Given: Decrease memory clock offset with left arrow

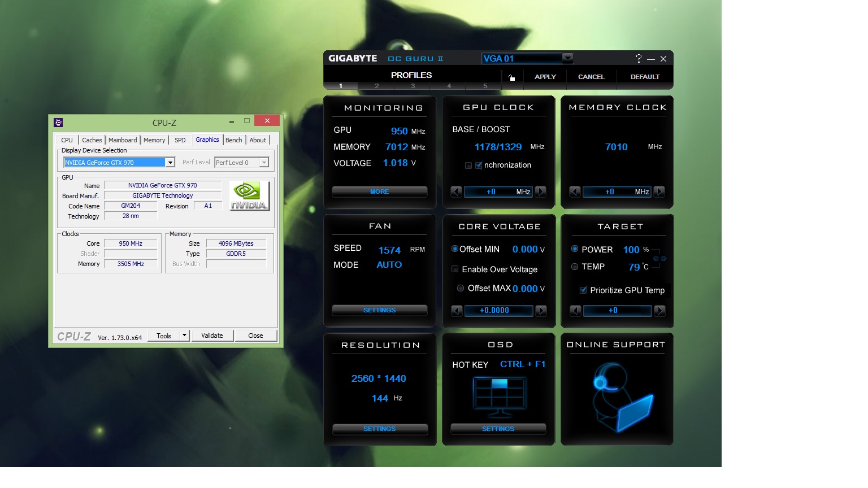Looking at the screenshot, I should (575, 191).
